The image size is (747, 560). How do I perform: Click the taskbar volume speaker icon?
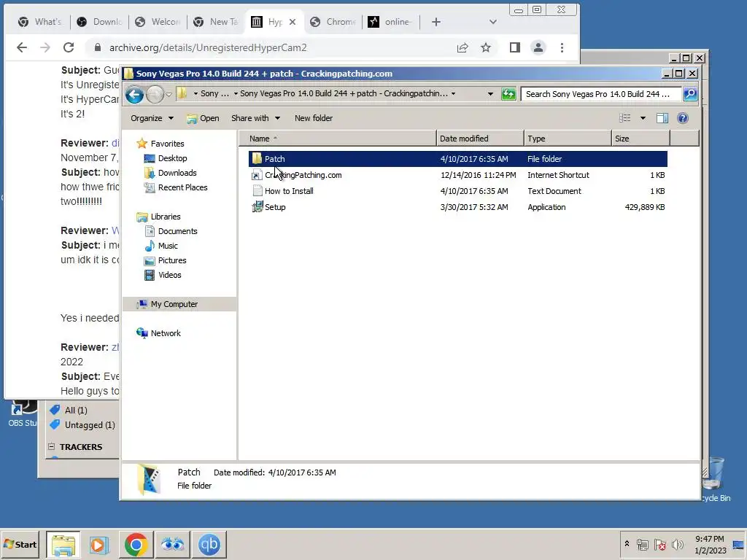(677, 544)
